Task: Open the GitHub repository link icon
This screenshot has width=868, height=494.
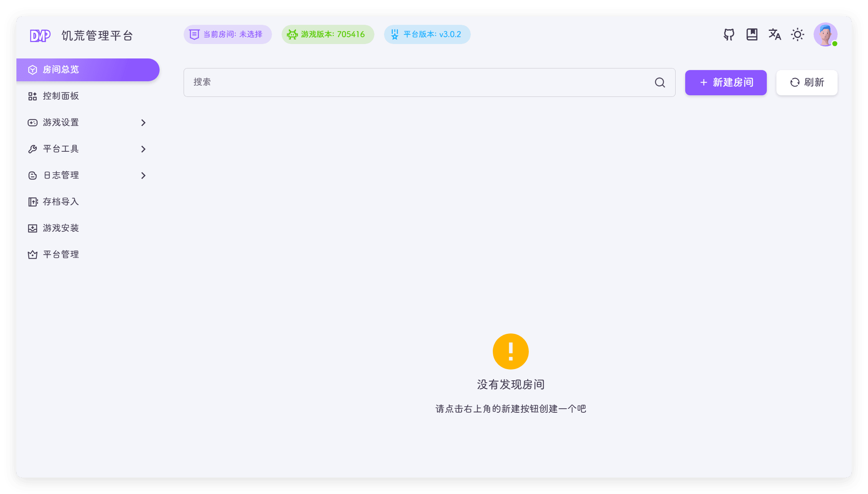Action: [729, 34]
